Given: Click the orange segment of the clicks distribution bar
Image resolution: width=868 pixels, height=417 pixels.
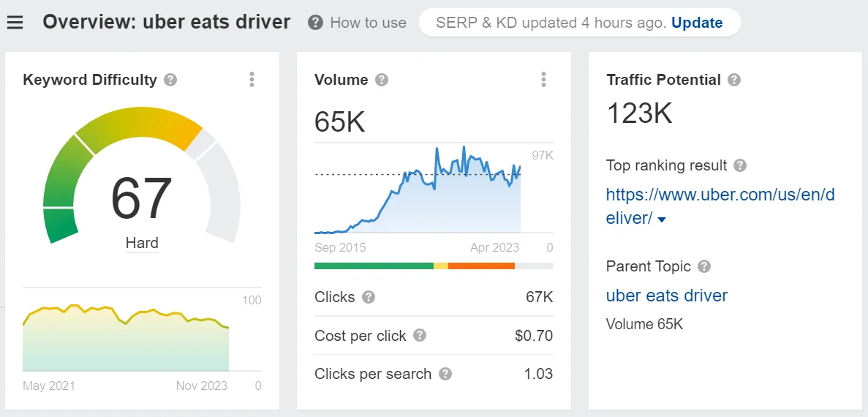Looking at the screenshot, I should click(x=481, y=266).
